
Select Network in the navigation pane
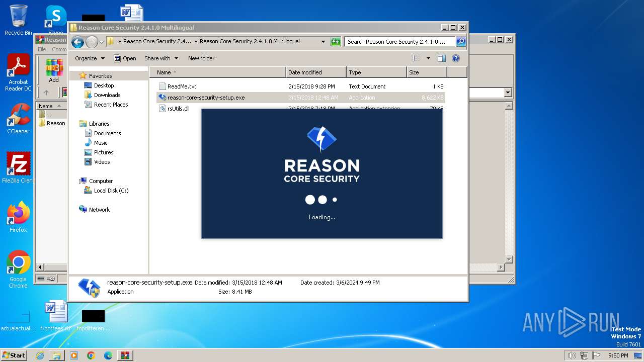click(99, 210)
